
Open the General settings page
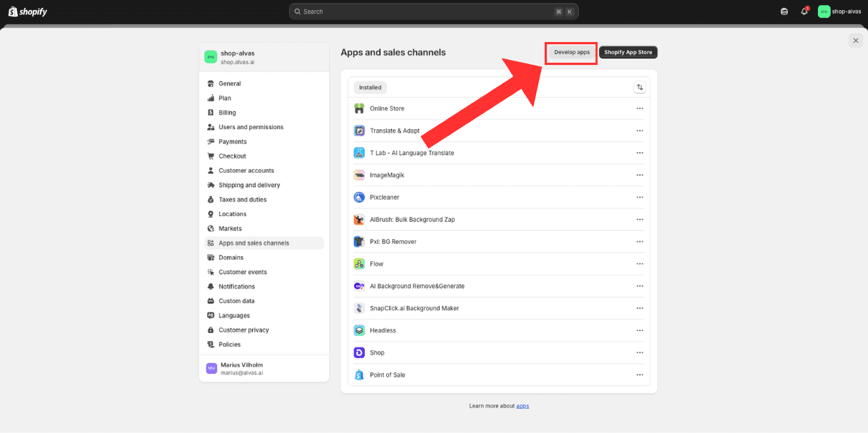click(264, 83)
